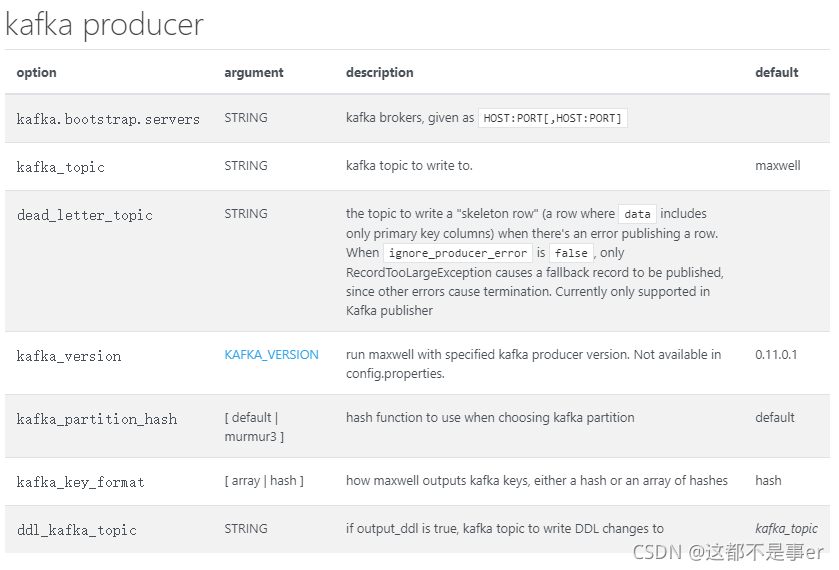Viewport: 839px width, 570px height.
Task: Select the dead_letter_topic option name
Action: 85,215
